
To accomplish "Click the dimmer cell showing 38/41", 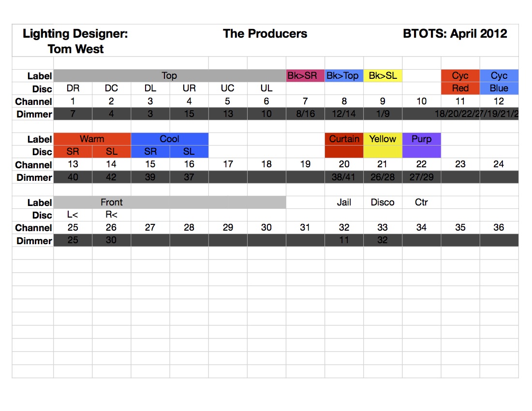I will point(344,177).
